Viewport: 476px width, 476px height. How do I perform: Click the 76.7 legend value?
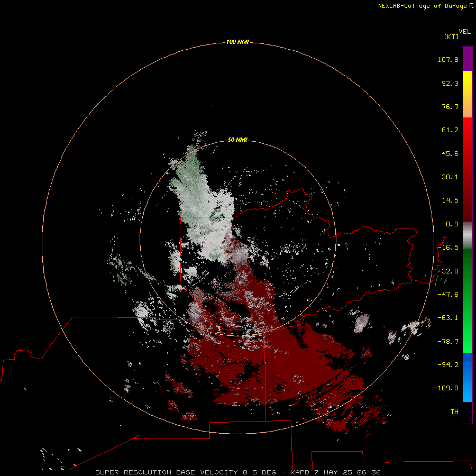coord(450,106)
